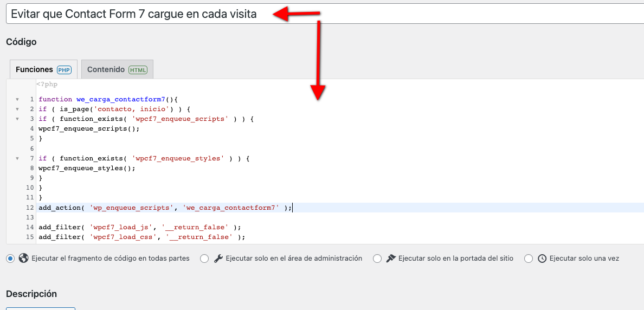
Task: Collapse code fold arrow on line 1
Action: click(17, 99)
